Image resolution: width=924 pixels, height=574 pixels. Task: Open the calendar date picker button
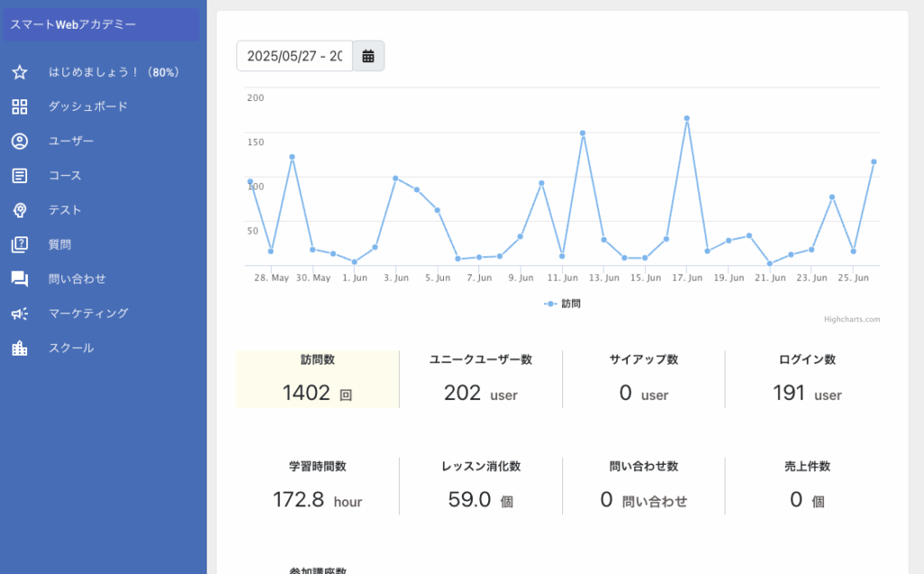coord(368,56)
